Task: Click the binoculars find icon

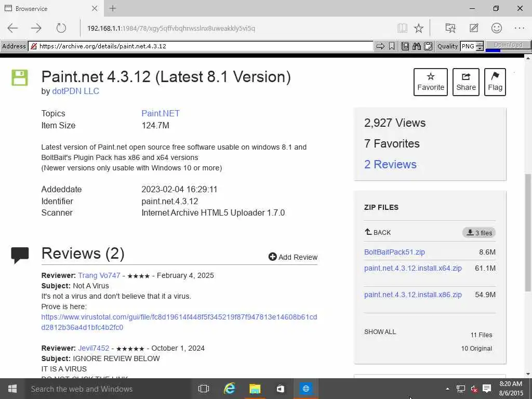Action: coord(417,46)
